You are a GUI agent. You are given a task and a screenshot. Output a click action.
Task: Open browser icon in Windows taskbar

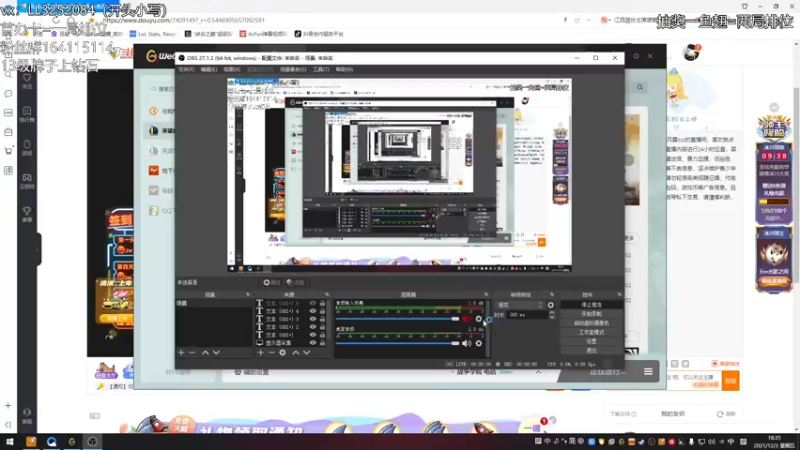[x=52, y=442]
